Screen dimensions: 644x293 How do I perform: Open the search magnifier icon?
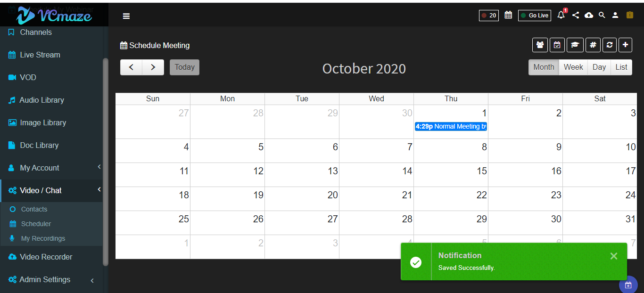(x=602, y=15)
